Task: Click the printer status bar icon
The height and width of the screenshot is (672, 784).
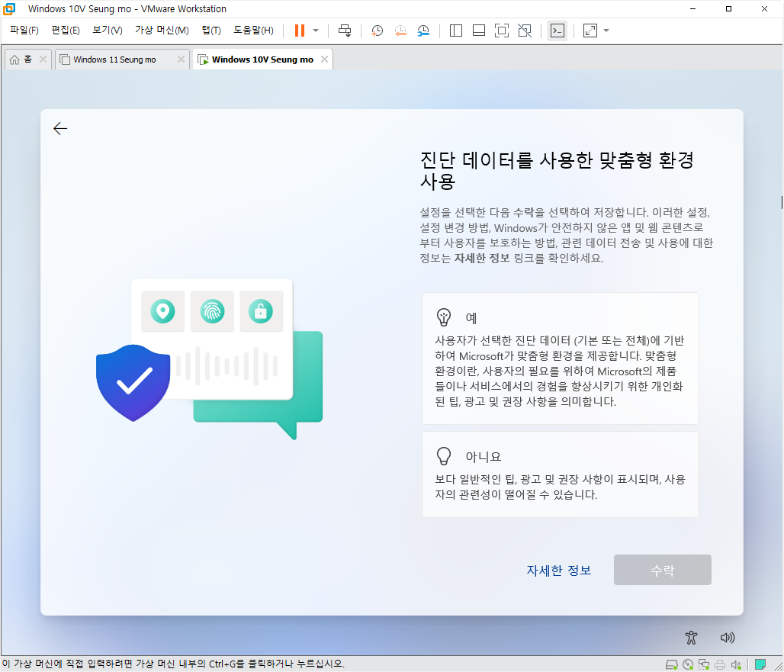Action: tap(720, 664)
